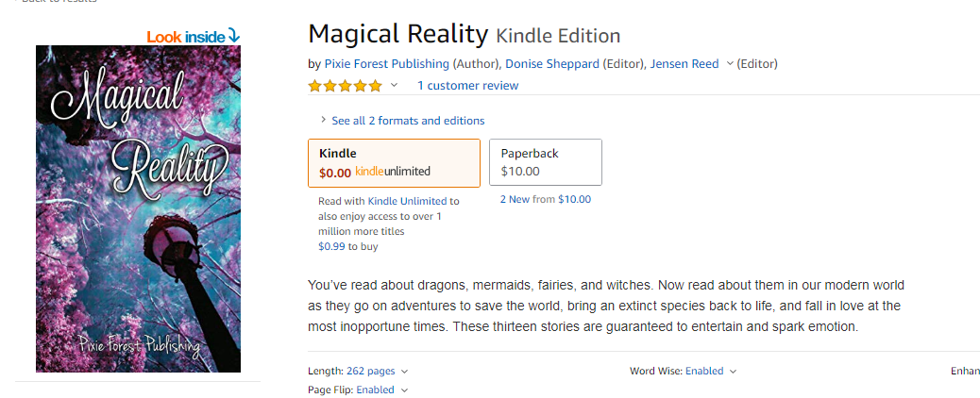Click the five-star rating icons

[345, 86]
